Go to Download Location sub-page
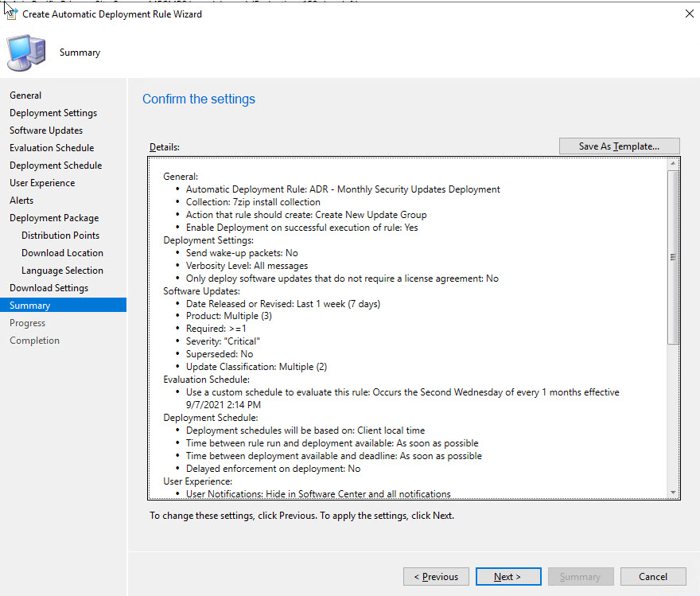Screen dimensions: 700x596 coord(62,253)
